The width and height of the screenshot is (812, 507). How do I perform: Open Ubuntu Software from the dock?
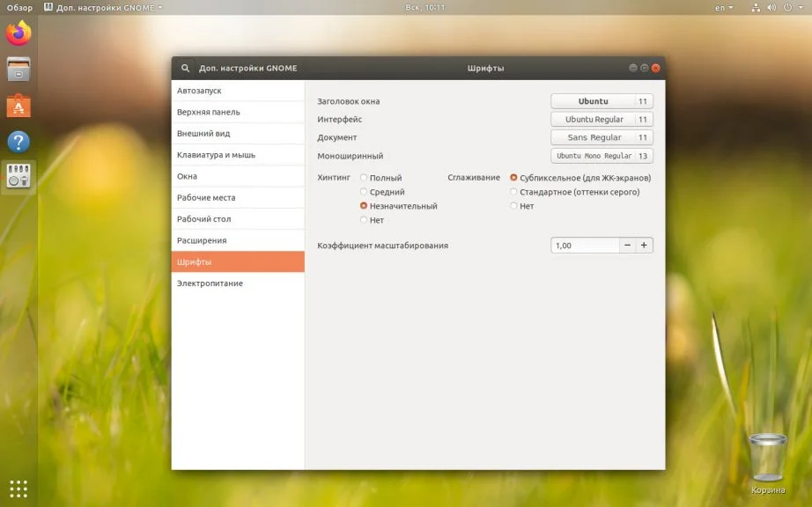tap(18, 106)
